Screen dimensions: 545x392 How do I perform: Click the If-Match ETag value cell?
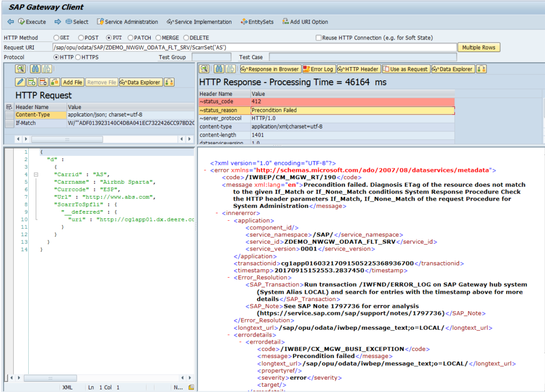[x=131, y=123]
